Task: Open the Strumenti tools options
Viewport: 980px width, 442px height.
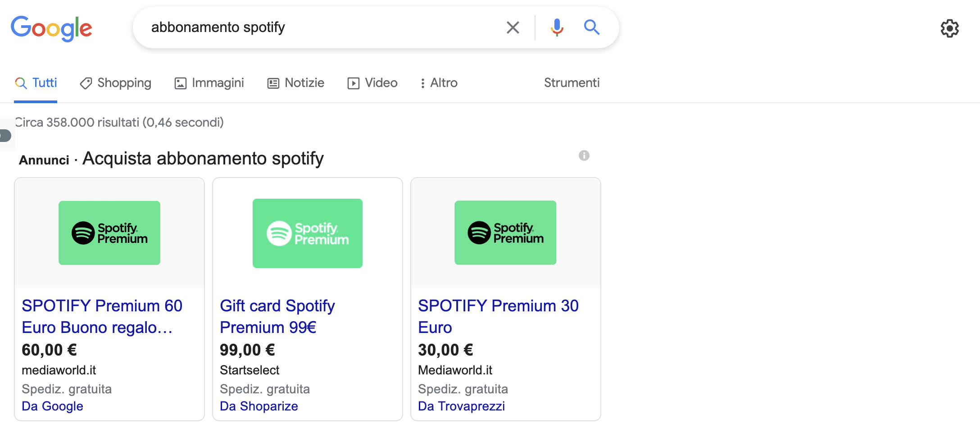Action: (x=572, y=83)
